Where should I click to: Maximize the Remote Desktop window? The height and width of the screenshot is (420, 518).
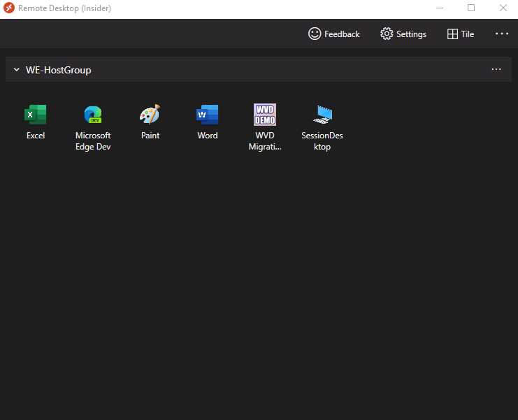[x=471, y=8]
